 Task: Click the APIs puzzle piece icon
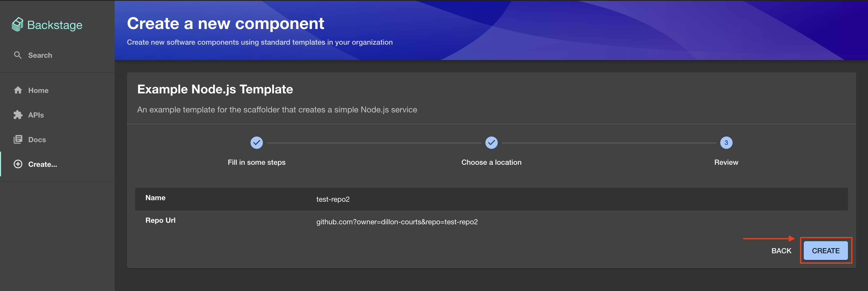click(18, 115)
